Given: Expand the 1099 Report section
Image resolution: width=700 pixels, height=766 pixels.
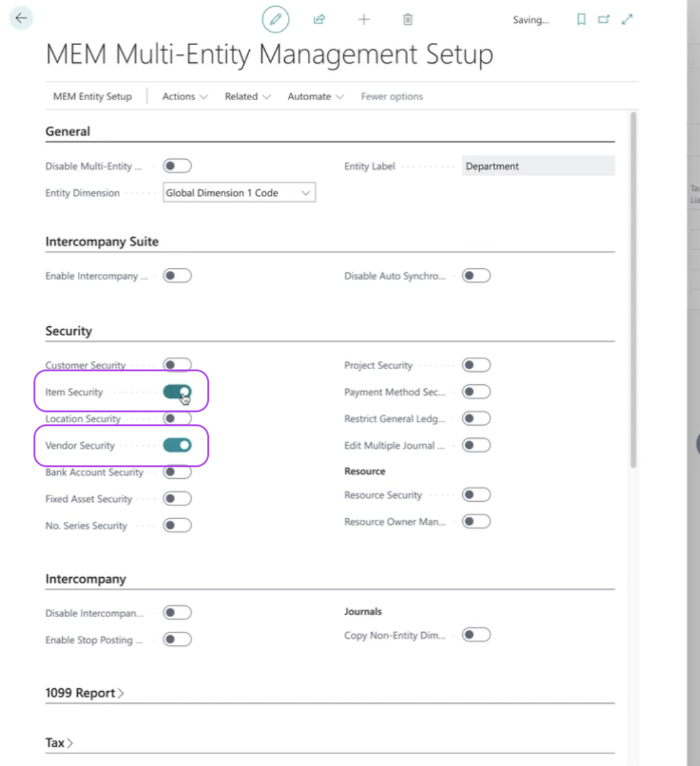Looking at the screenshot, I should click(x=84, y=693).
